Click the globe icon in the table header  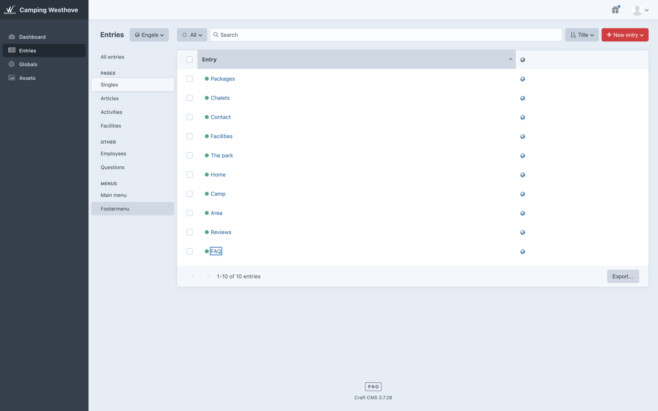coord(523,60)
